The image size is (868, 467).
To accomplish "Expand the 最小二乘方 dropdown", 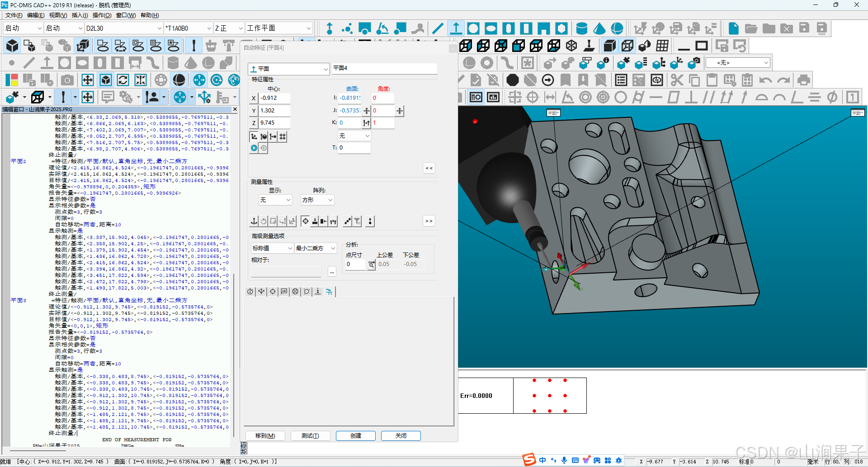I will [x=316, y=248].
